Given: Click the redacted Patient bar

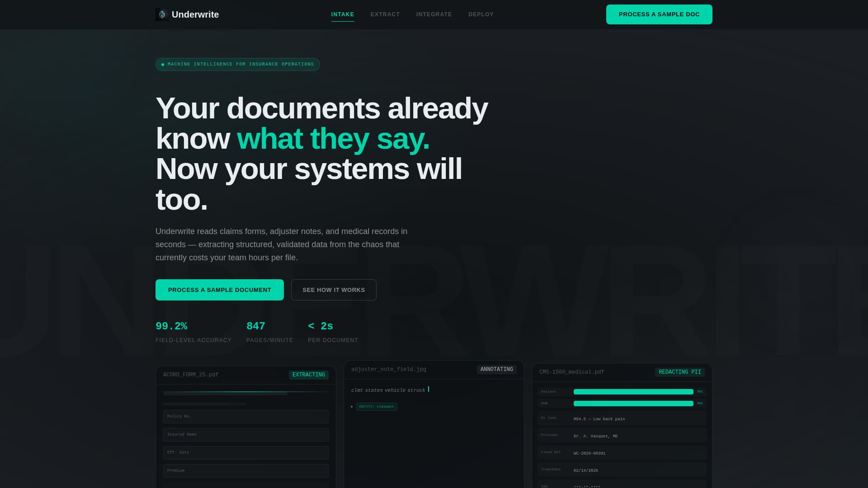Looking at the screenshot, I should [633, 392].
